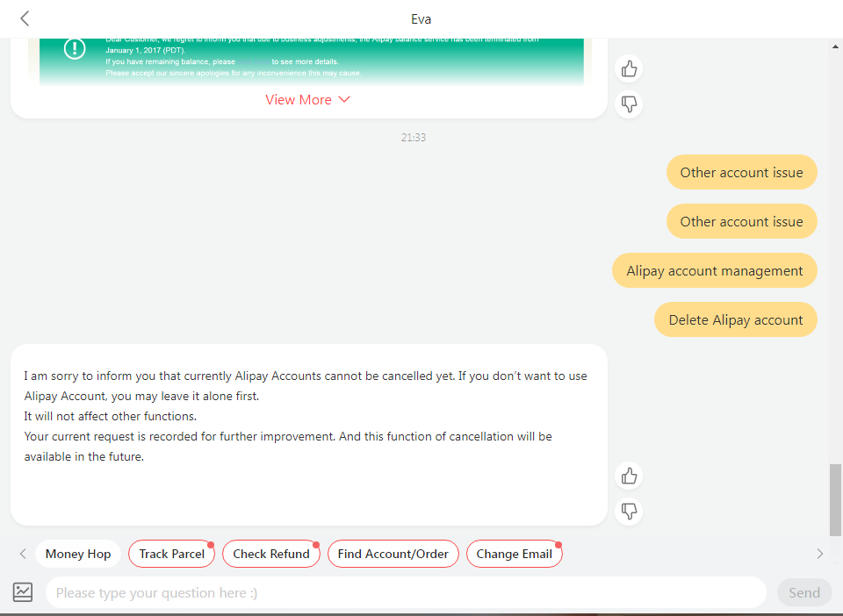Click the Alipay account management bubble

click(x=715, y=270)
